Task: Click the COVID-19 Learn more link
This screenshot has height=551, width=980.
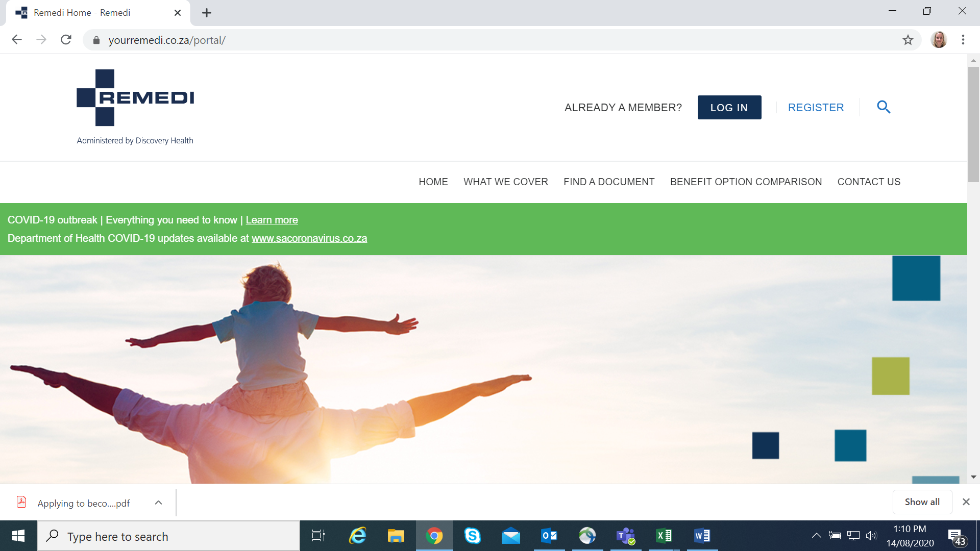Action: [272, 220]
